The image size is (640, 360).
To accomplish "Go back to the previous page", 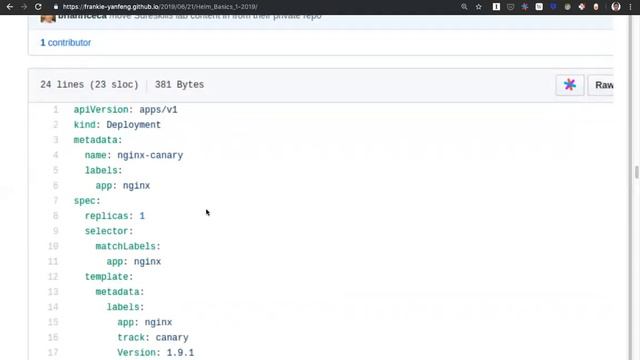I will click(x=9, y=7).
